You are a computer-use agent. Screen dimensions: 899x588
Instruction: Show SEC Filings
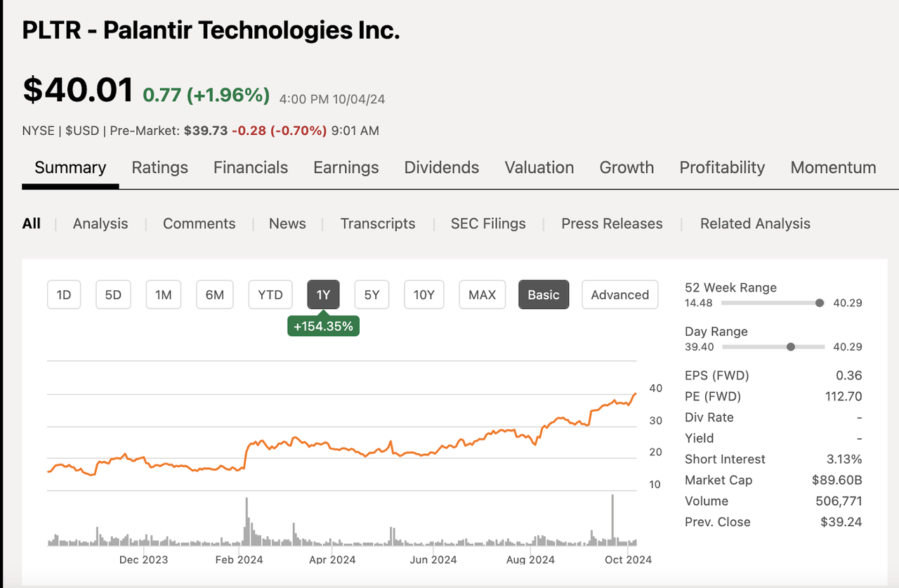click(488, 223)
